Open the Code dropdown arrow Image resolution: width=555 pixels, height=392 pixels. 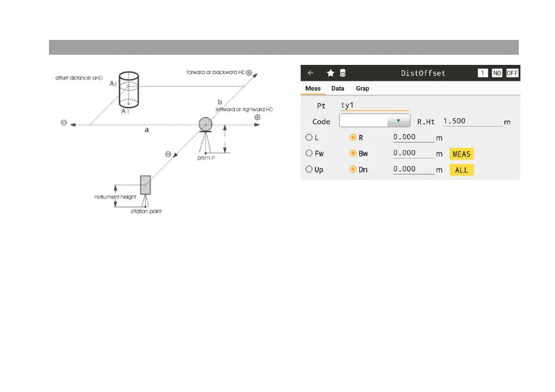tap(399, 121)
